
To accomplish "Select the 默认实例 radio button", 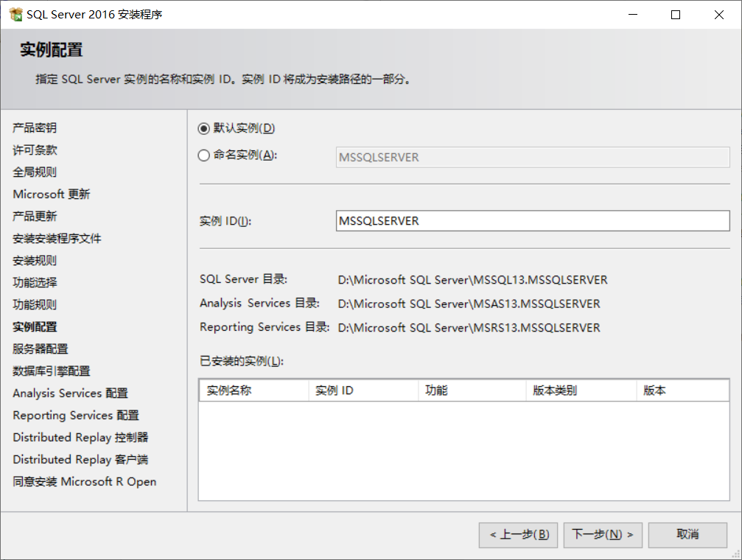I will pos(203,128).
